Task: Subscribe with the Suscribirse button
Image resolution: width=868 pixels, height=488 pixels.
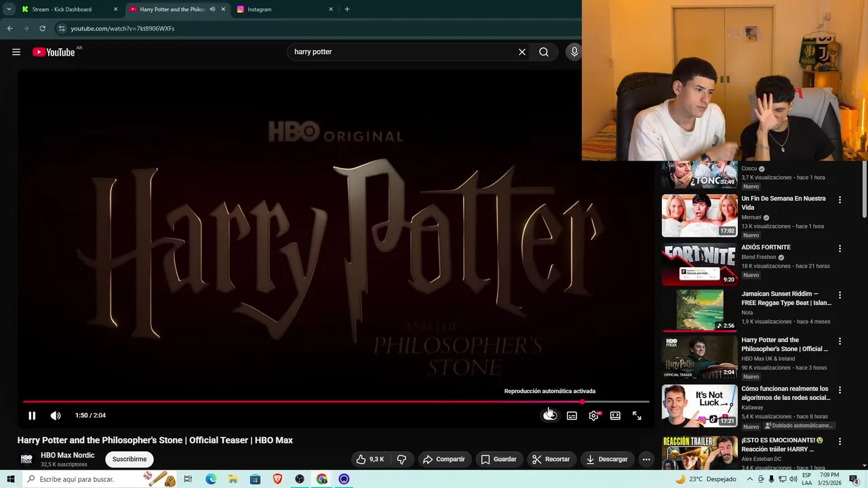Action: pos(130,460)
